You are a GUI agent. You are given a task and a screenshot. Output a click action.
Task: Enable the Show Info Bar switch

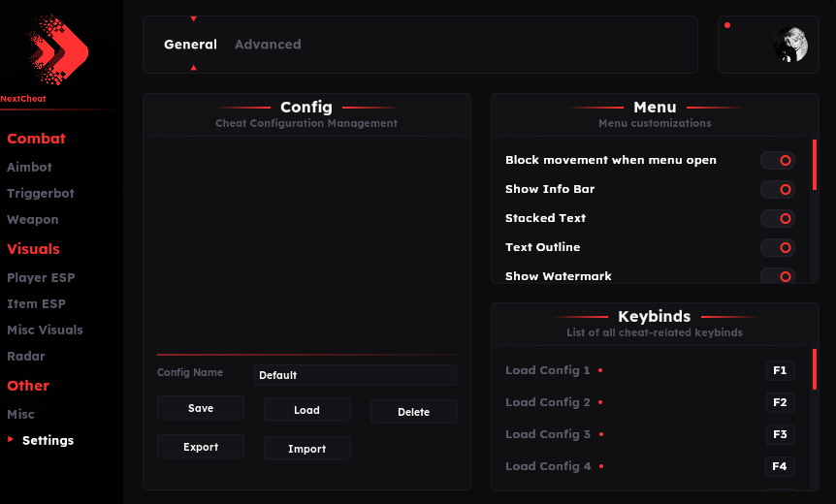point(778,189)
